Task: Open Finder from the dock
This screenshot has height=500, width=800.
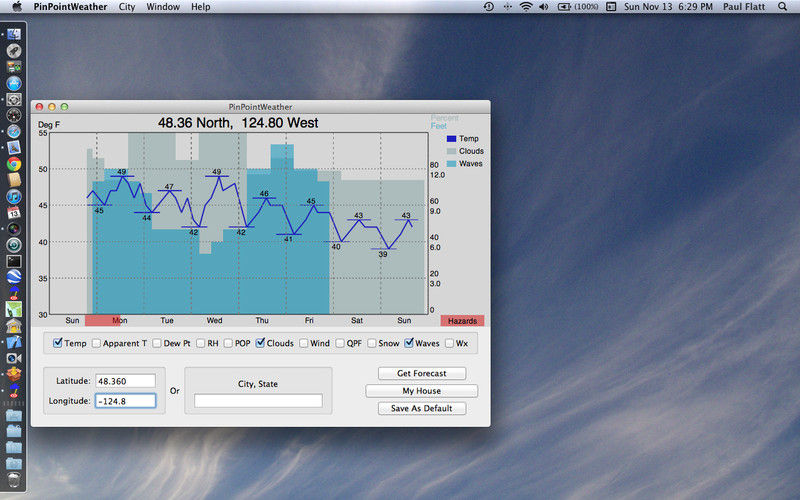Action: click(14, 34)
